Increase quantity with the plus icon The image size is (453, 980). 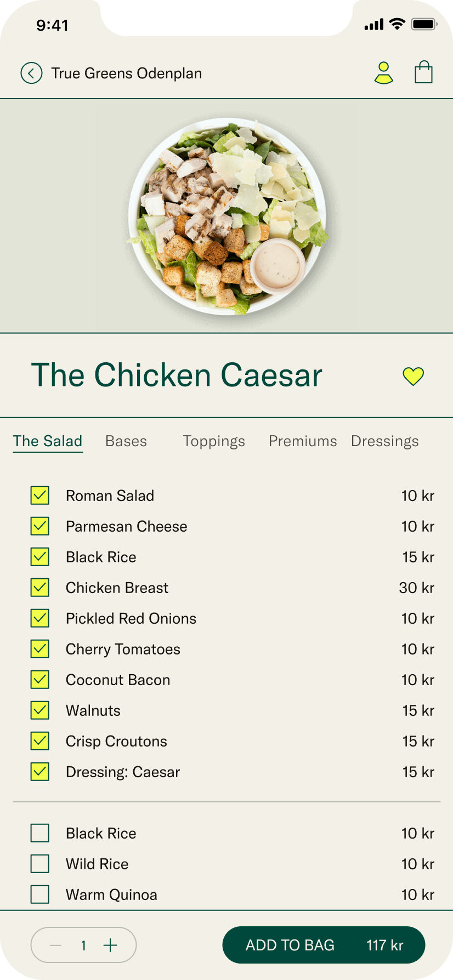tap(110, 945)
